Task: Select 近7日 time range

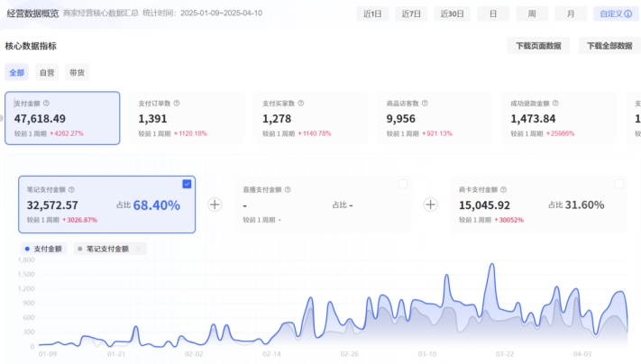Action: (411, 14)
